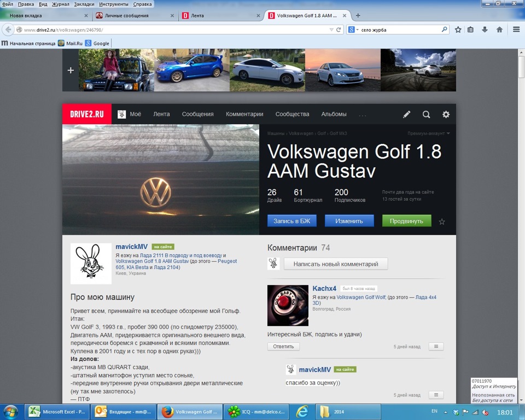The width and height of the screenshot is (525, 420).
Task: Open the Land Rover with girl thumbnail
Action: tap(116, 70)
